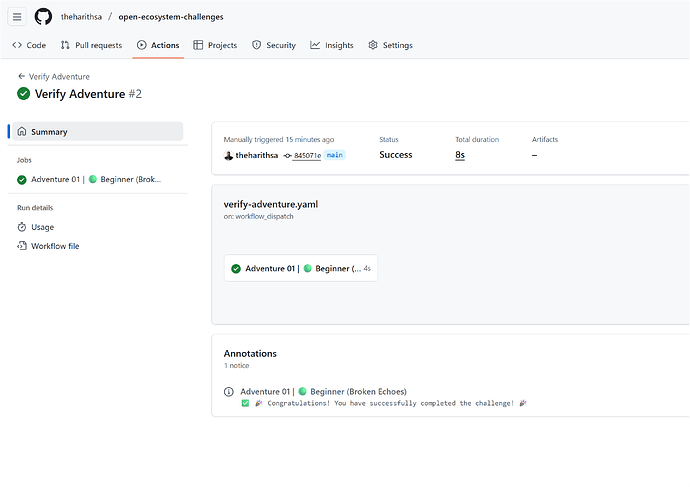Click the Congratulations notice message text
Viewport: 690px width, 487px height.
[x=390, y=403]
